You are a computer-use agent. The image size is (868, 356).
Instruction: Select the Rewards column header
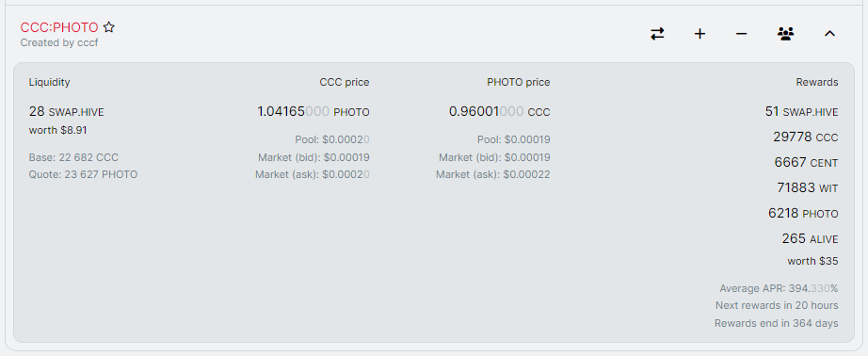pos(817,83)
